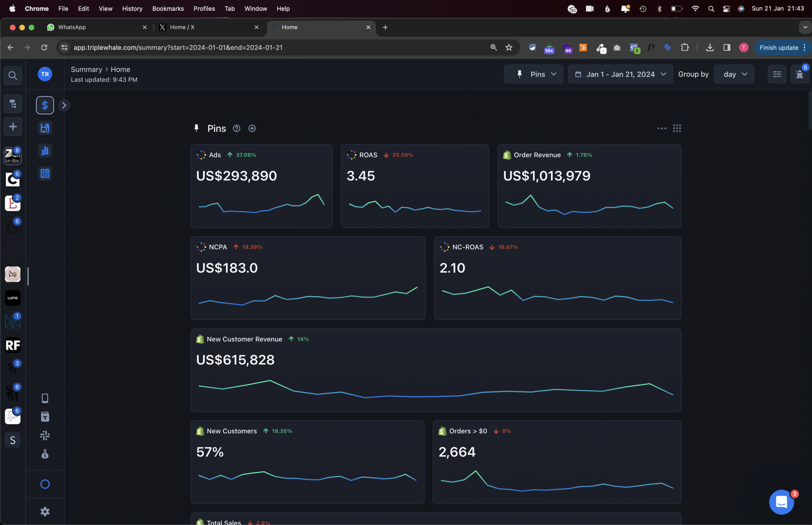Screen dimensions: 812x525
Task: Open the Profiles menu
Action: 204,8
